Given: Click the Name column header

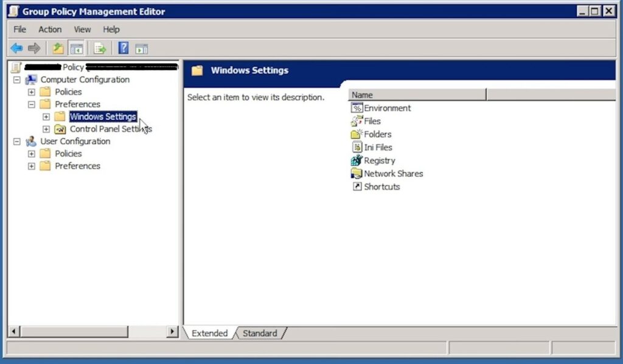Looking at the screenshot, I should pyautogui.click(x=417, y=95).
